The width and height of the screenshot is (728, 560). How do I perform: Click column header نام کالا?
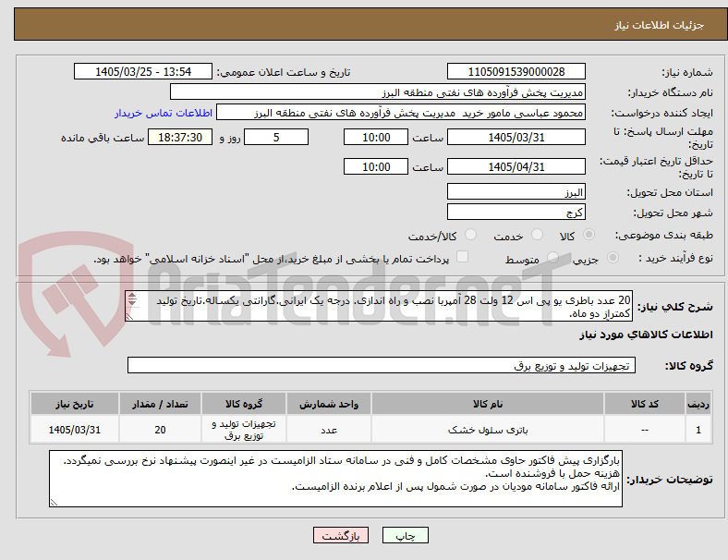click(x=488, y=404)
